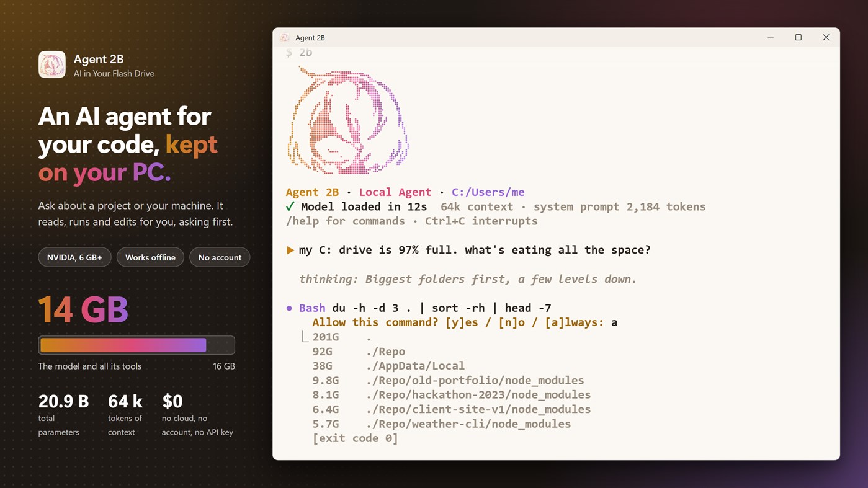The width and height of the screenshot is (868, 488).
Task: Click the "my C: drive is 97% full" message
Action: pyautogui.click(x=475, y=251)
